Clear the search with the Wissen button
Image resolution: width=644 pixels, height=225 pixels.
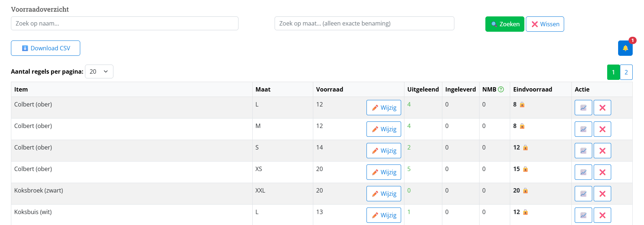(545, 24)
